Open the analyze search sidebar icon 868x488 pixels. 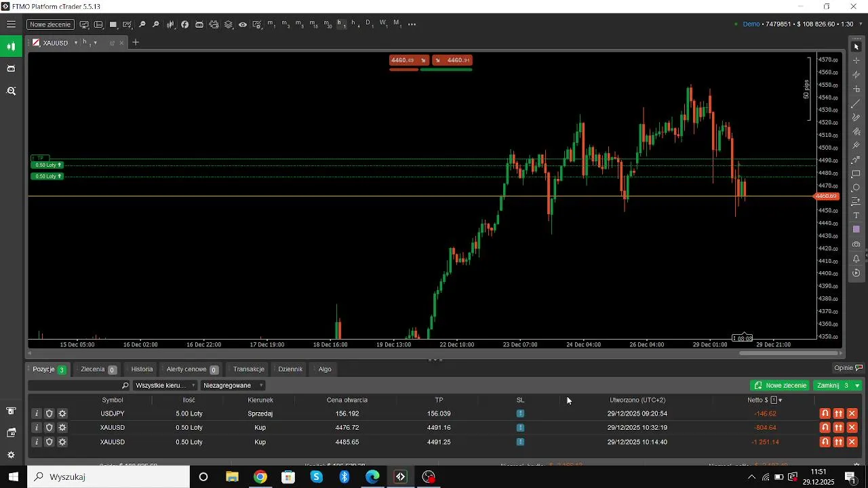[11, 91]
